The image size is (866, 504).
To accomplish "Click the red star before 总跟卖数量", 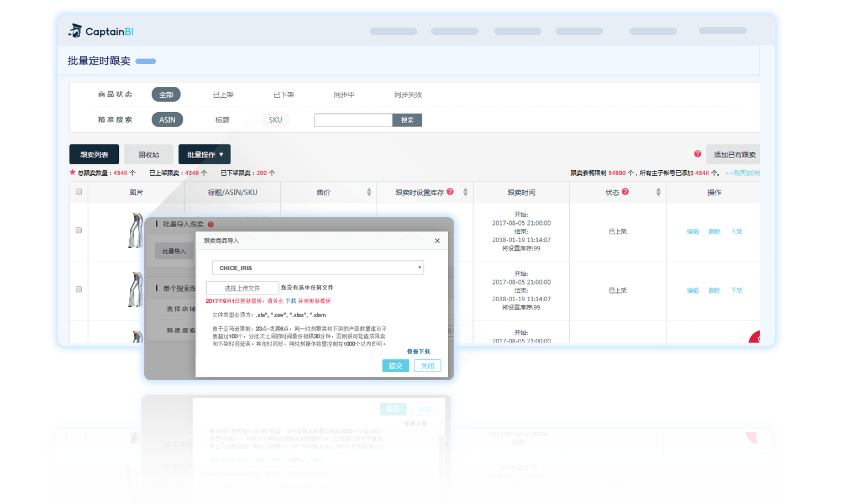I will click(72, 172).
